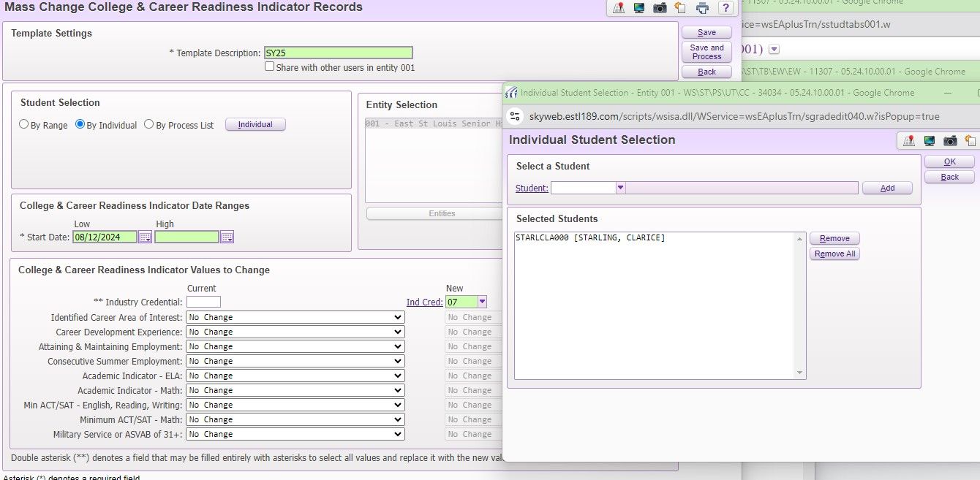This screenshot has width=980, height=480.
Task: Click the camera icon in main window toolbar
Action: (660, 8)
